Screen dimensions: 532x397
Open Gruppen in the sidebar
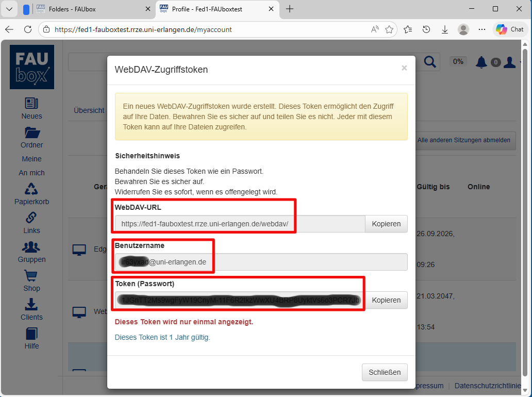pyautogui.click(x=31, y=247)
